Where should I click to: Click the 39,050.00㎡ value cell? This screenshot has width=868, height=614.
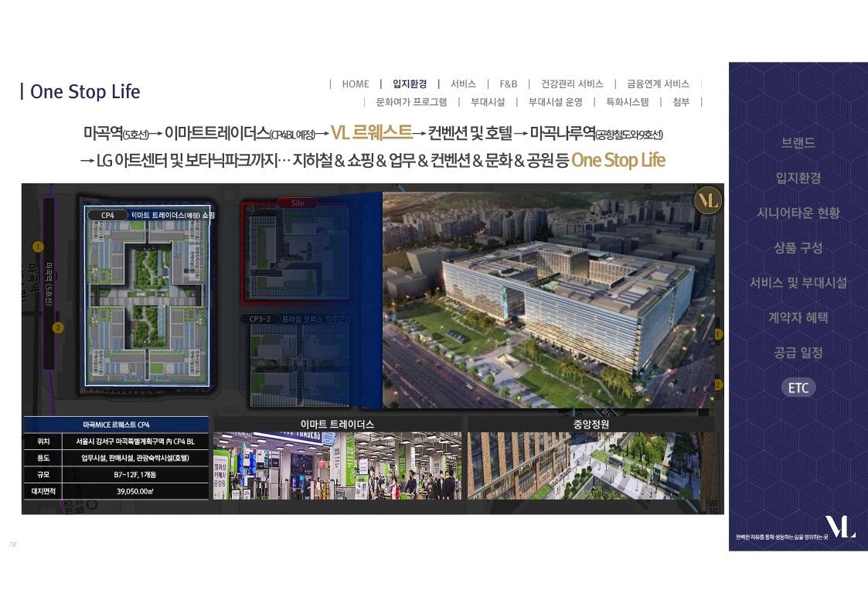pos(135,491)
